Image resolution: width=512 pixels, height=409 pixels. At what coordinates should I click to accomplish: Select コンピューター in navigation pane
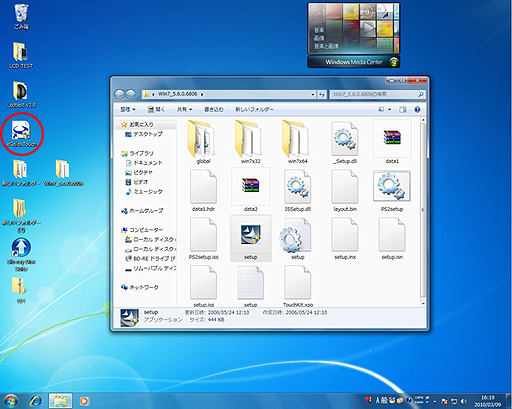coord(142,230)
